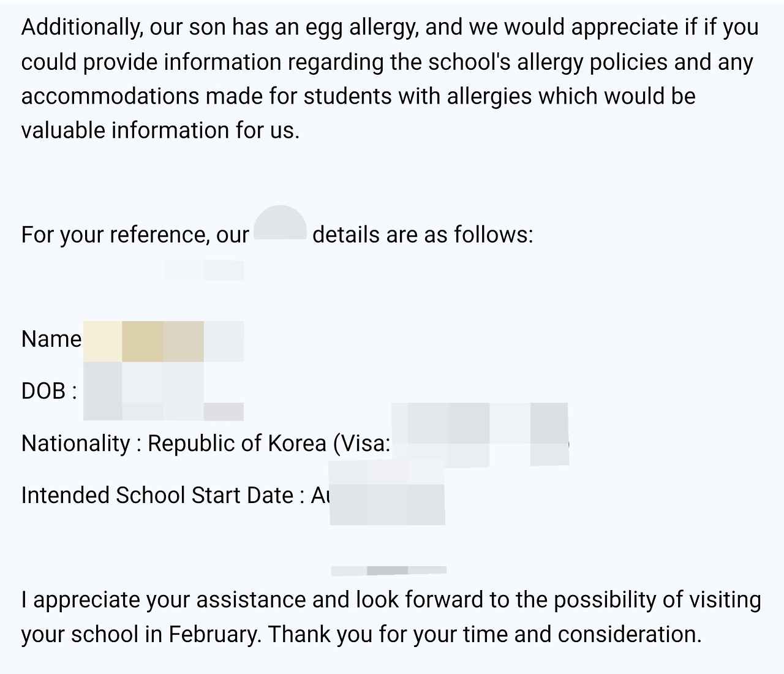Select the "Republic of Korea" nationality text
This screenshot has width=784, height=674.
point(237,443)
